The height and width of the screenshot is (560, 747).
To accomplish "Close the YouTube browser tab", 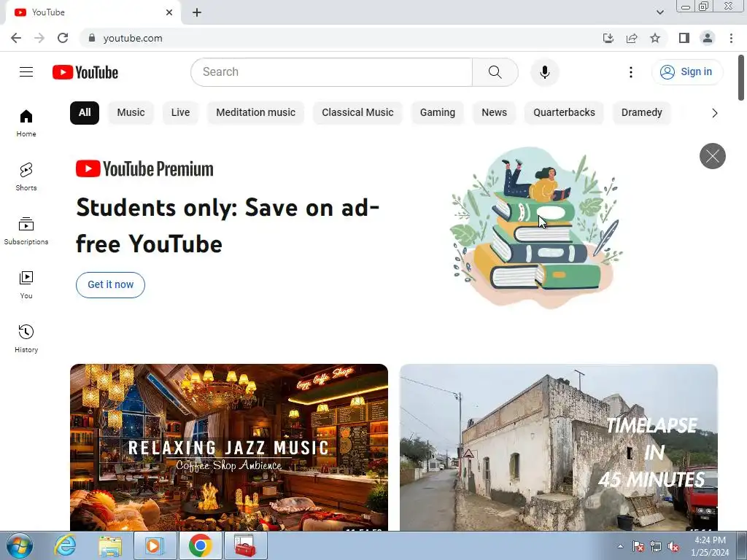I will [169, 12].
